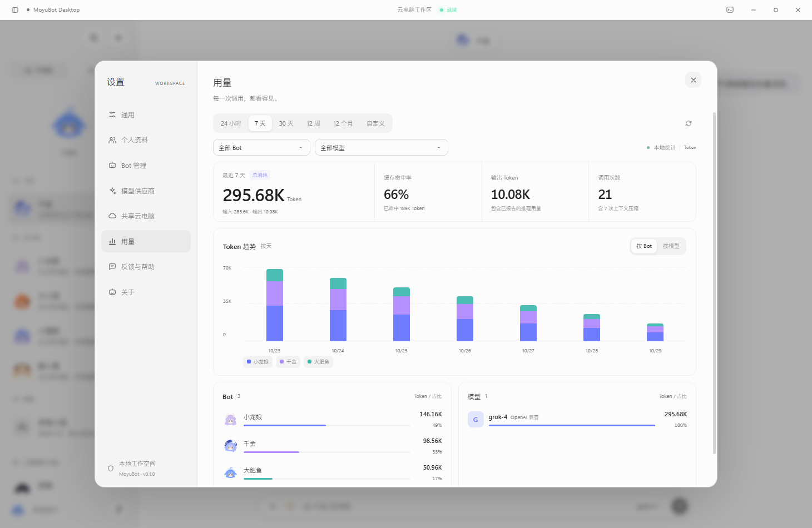Click the grok-4 usage progress bar
The height and width of the screenshot is (528, 812).
point(572,425)
